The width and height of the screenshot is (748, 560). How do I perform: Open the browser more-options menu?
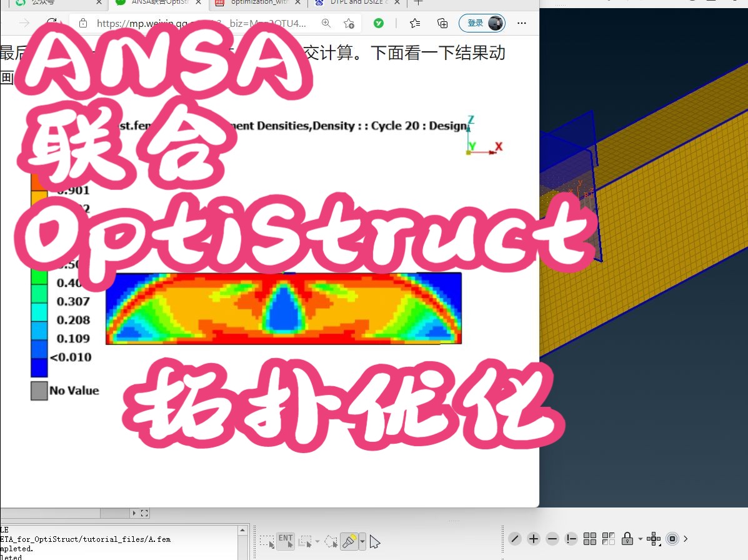tap(522, 23)
